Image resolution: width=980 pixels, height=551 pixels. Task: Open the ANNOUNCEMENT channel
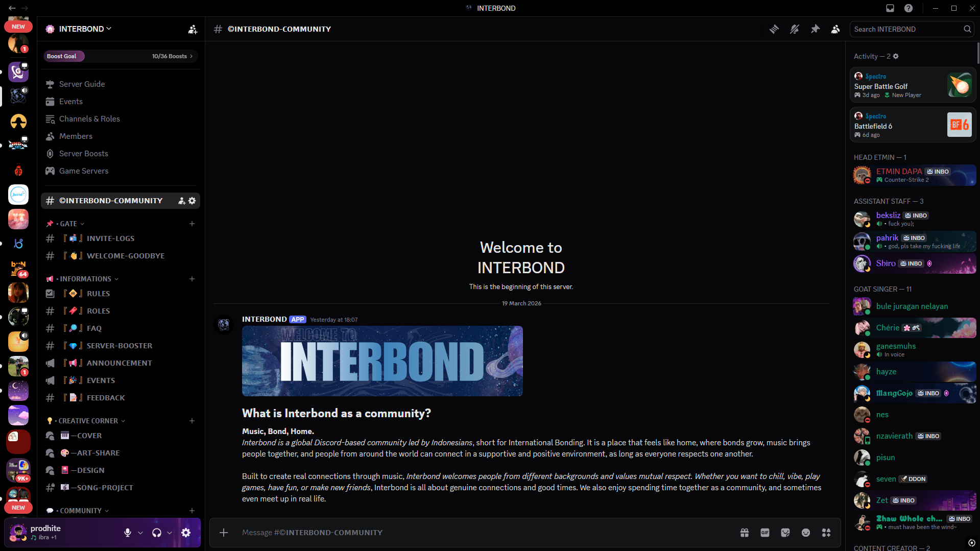click(x=121, y=363)
